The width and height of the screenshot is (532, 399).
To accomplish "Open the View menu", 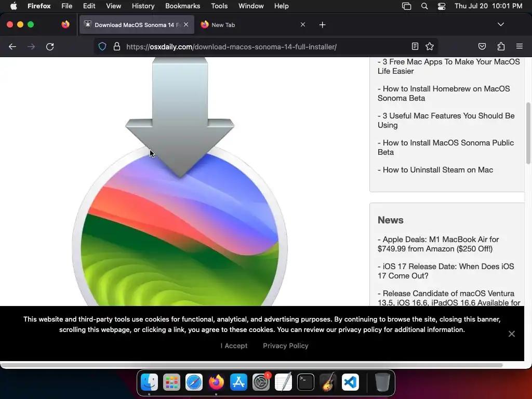I will 113,6.
